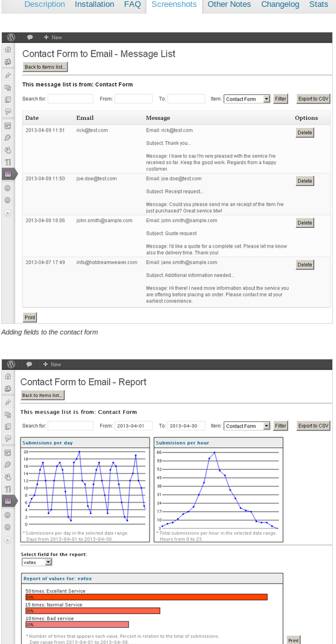Focus Search for field in Message List
Viewport: 336px width, 644px height.
coord(70,99)
